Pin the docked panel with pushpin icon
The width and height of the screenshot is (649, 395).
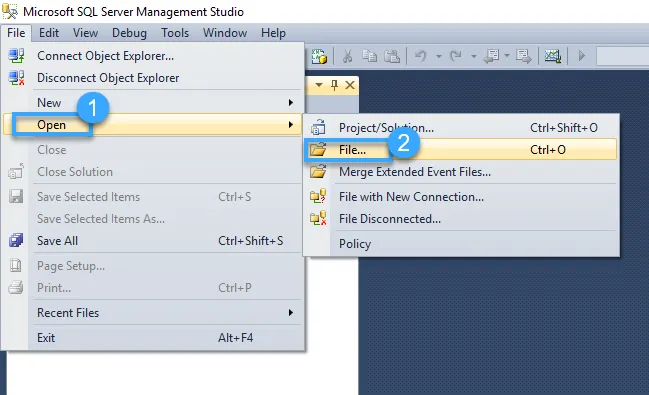(x=334, y=85)
